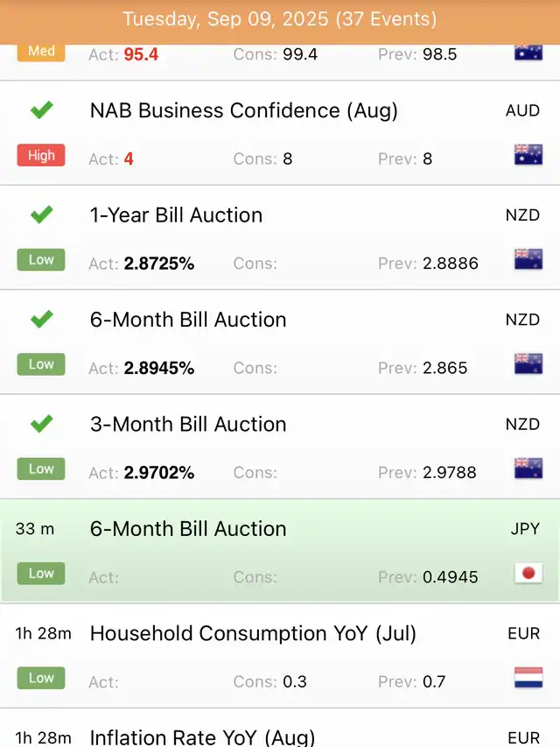This screenshot has height=747, width=560.
Task: Select the NZD 6-Month Bill Auction title
Action: pyautogui.click(x=188, y=320)
